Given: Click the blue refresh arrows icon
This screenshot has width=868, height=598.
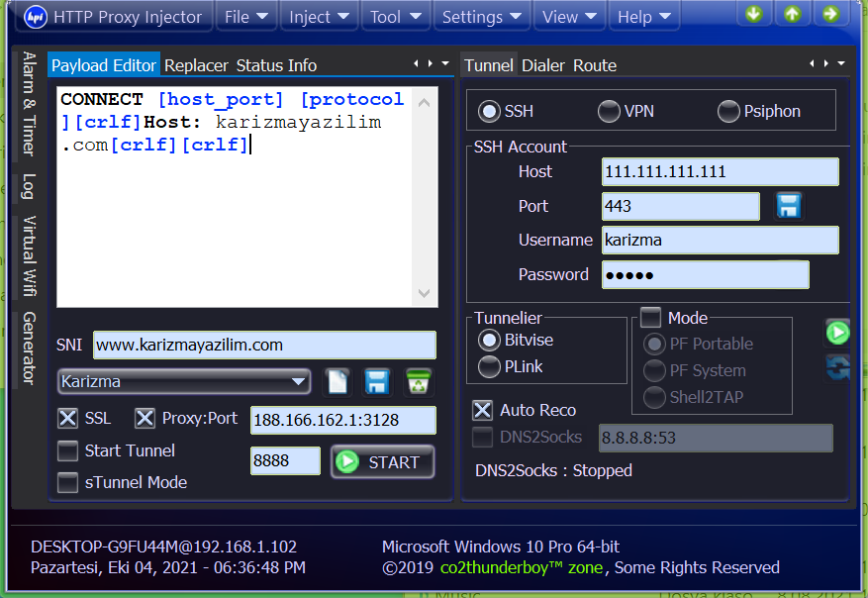Looking at the screenshot, I should (x=837, y=367).
